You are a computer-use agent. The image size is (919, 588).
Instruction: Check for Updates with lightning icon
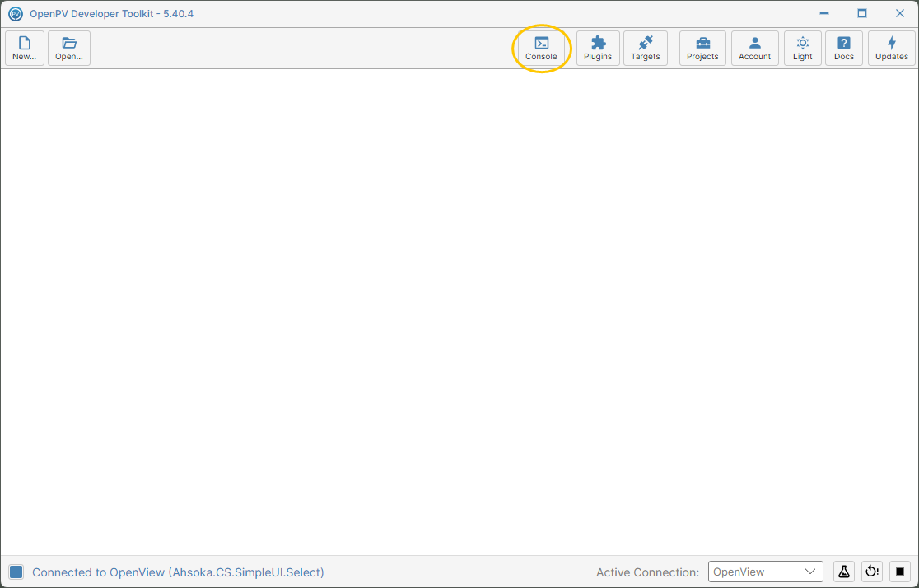[x=892, y=48]
